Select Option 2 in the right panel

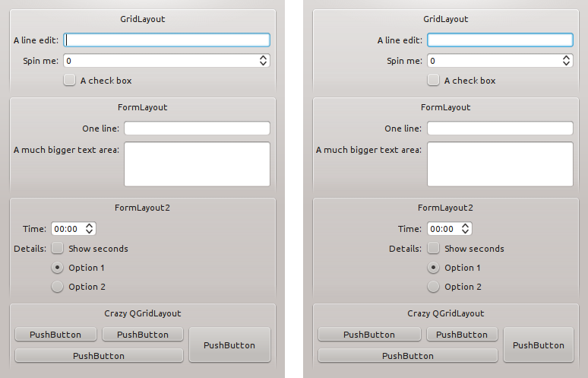433,287
